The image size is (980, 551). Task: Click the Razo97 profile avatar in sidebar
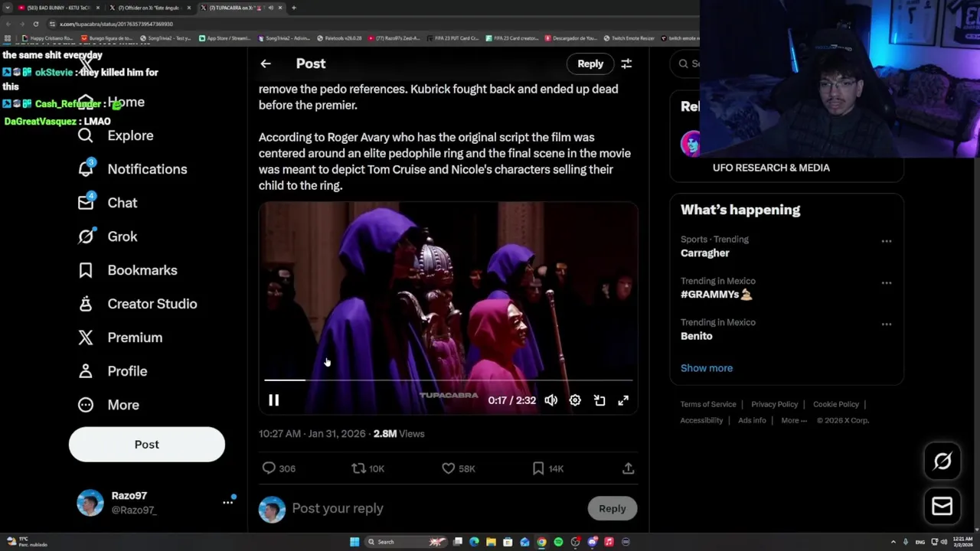click(90, 503)
